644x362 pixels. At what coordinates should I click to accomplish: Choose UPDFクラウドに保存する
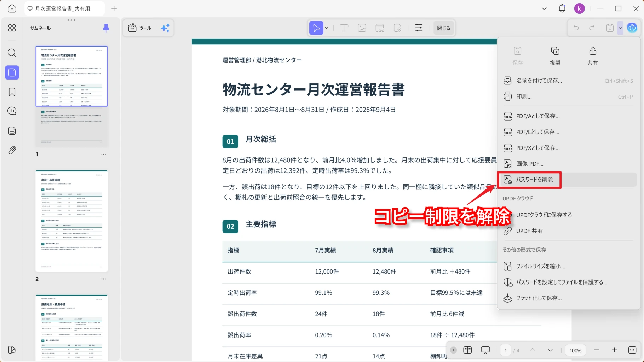(x=568, y=215)
